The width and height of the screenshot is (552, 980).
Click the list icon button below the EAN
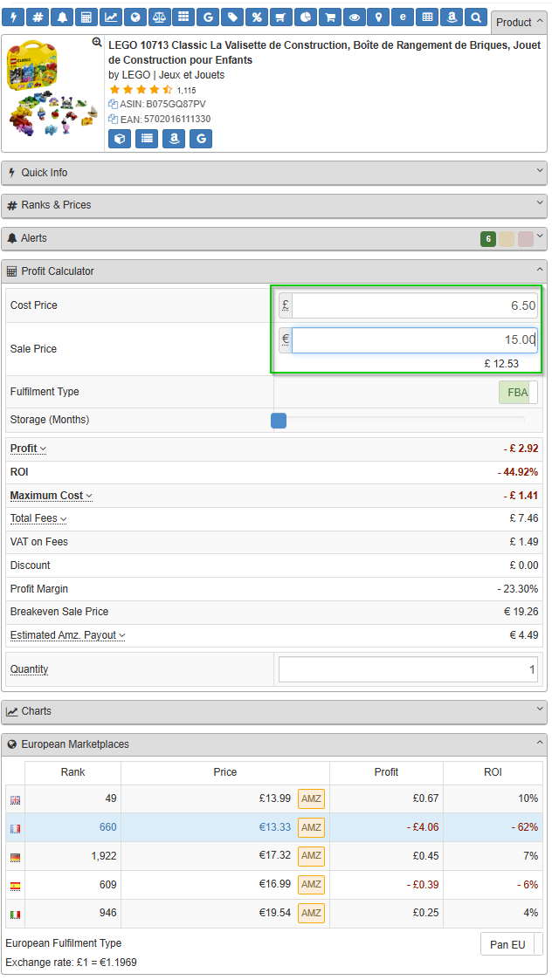point(147,139)
